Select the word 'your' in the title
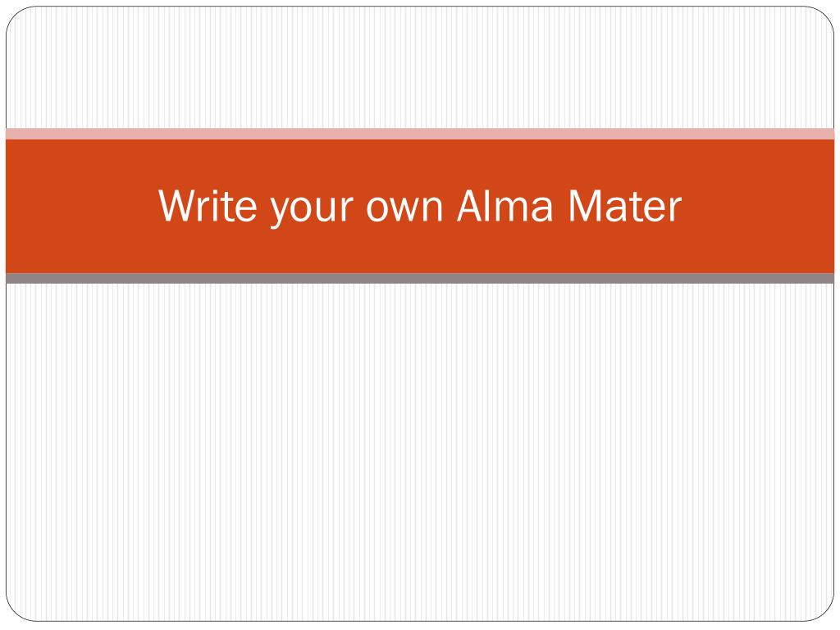Image resolution: width=840 pixels, height=630 pixels. [312, 211]
